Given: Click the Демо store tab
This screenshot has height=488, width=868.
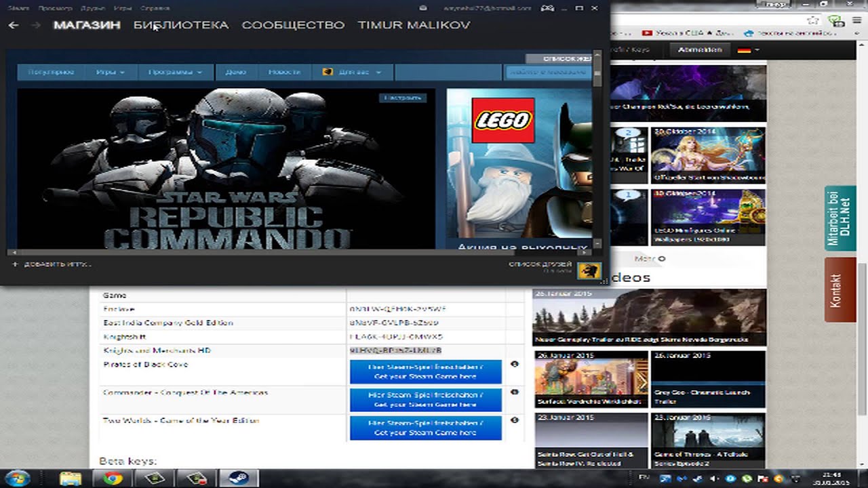Looking at the screenshot, I should (x=235, y=72).
